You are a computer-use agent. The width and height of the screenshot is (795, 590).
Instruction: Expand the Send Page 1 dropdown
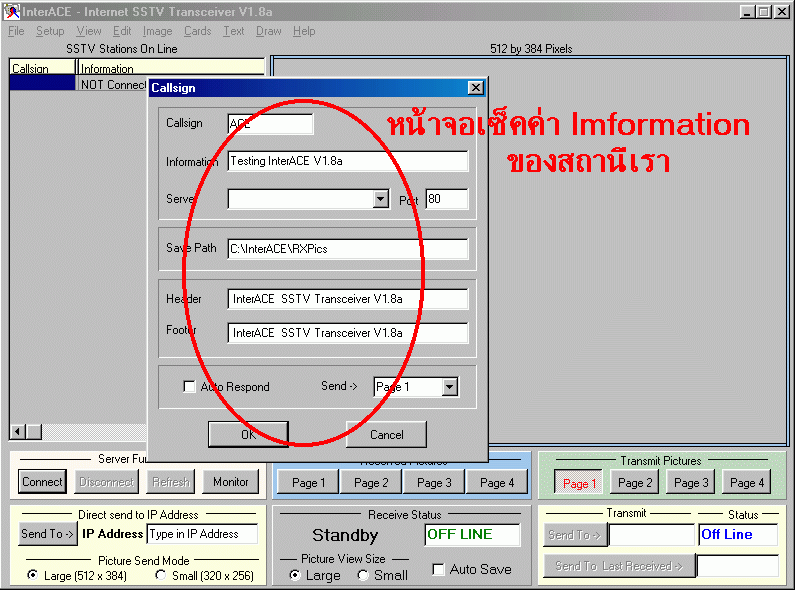click(x=449, y=387)
